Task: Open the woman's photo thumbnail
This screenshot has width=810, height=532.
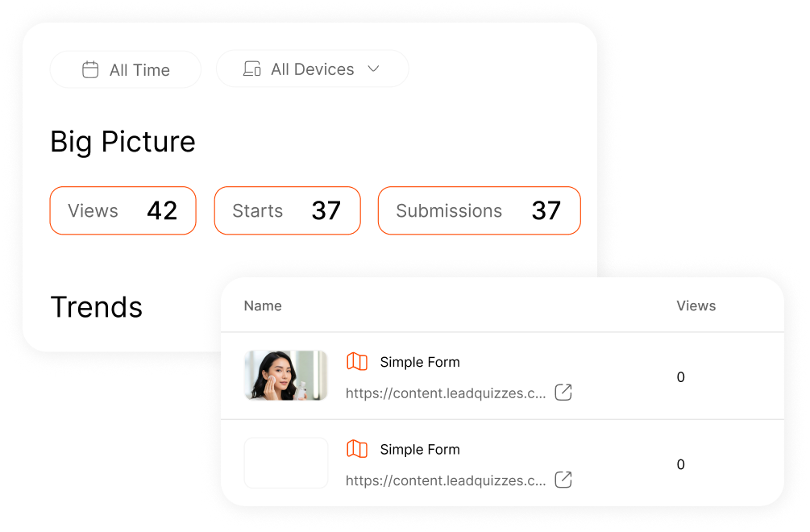Action: [286, 376]
